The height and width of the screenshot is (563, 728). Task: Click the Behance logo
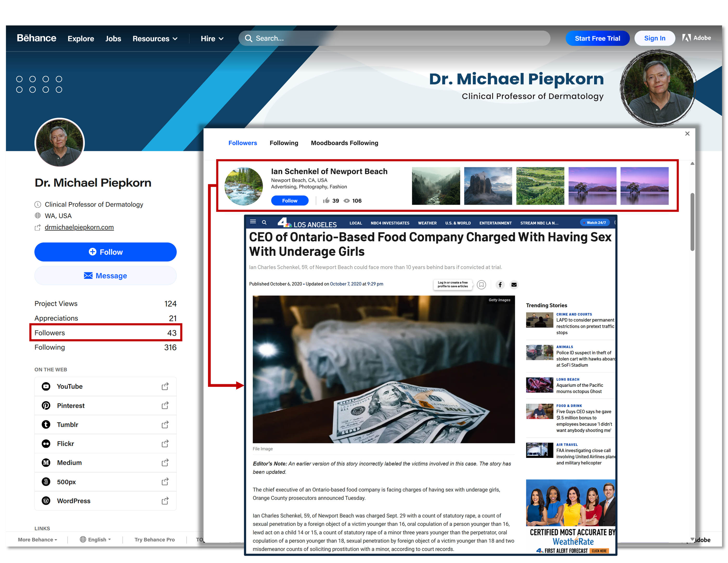(x=36, y=38)
